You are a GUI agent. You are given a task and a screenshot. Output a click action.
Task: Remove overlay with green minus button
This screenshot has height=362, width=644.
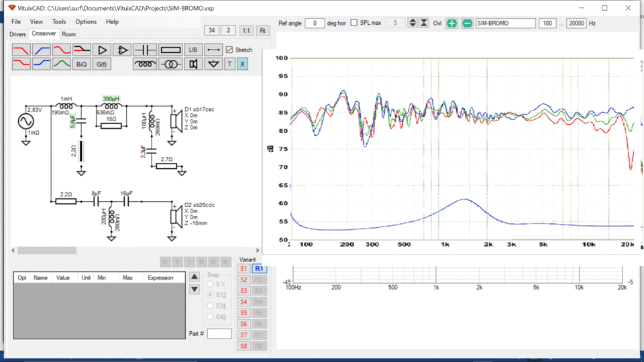point(467,23)
